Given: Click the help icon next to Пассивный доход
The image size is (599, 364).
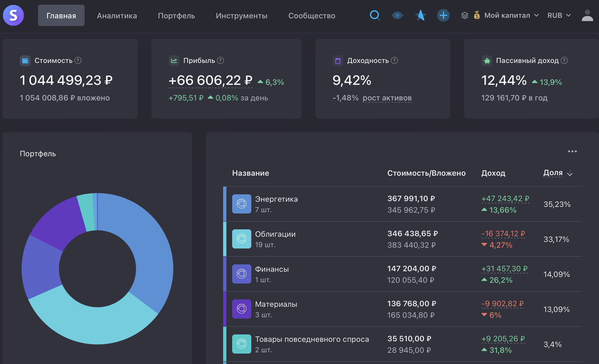Looking at the screenshot, I should pyautogui.click(x=564, y=61).
